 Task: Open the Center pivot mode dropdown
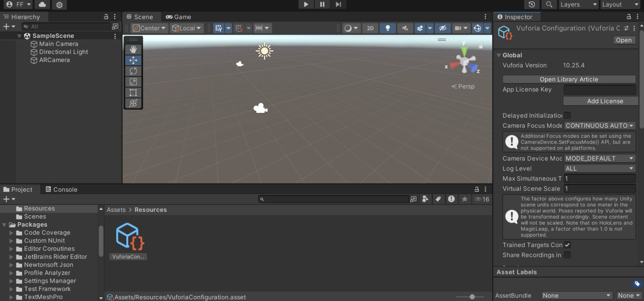click(x=149, y=28)
